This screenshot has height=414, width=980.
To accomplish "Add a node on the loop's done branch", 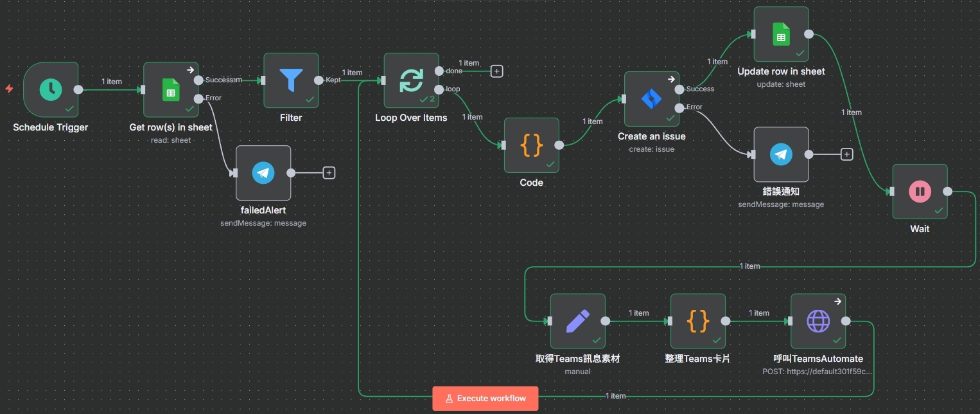I will pos(496,71).
